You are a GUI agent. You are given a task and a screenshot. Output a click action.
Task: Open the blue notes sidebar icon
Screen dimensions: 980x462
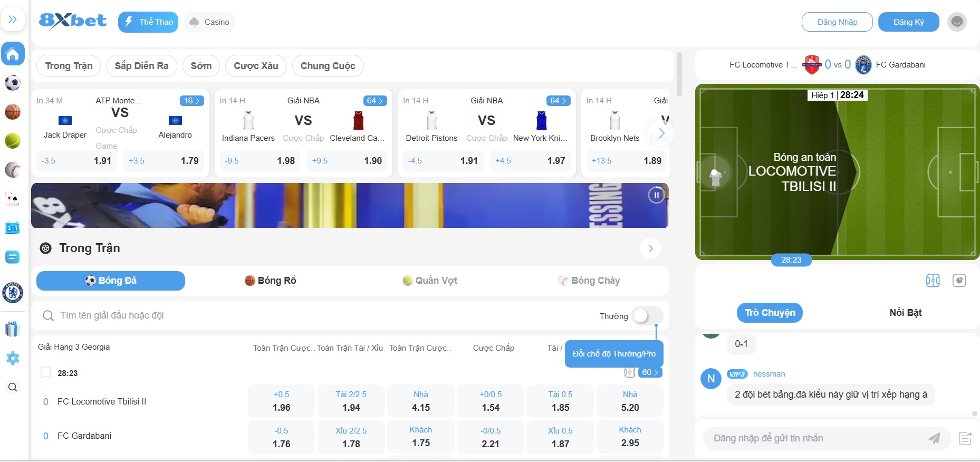(x=13, y=257)
